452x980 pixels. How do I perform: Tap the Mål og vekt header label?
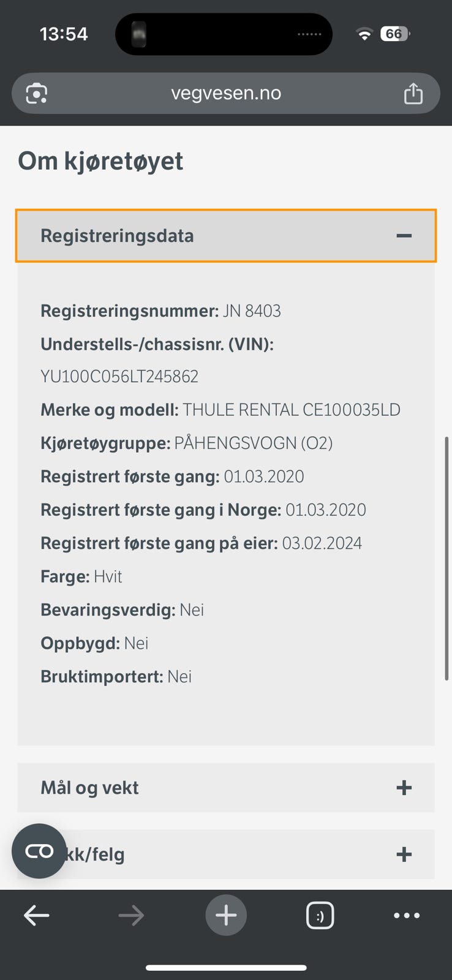89,788
